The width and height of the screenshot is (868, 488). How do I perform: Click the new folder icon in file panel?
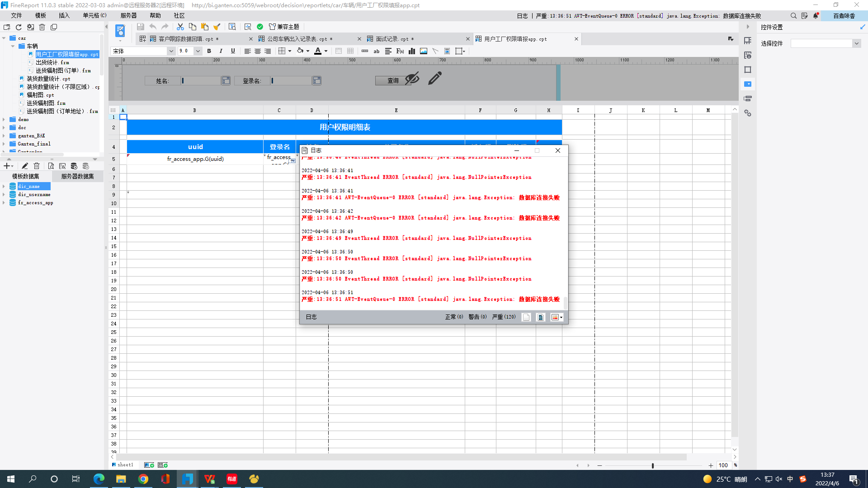[x=7, y=27]
